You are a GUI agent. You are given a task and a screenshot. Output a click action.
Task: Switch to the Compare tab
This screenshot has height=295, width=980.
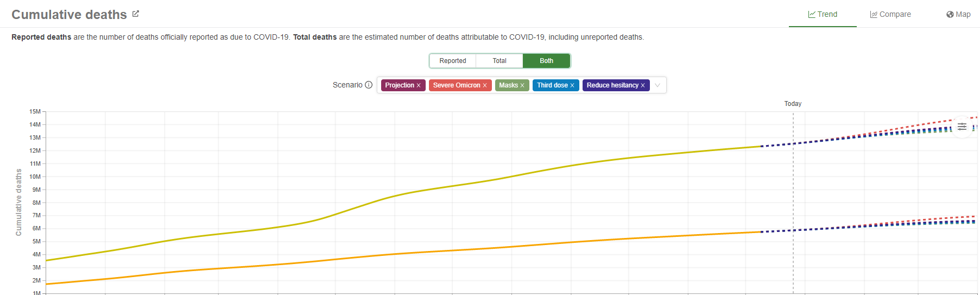(890, 14)
